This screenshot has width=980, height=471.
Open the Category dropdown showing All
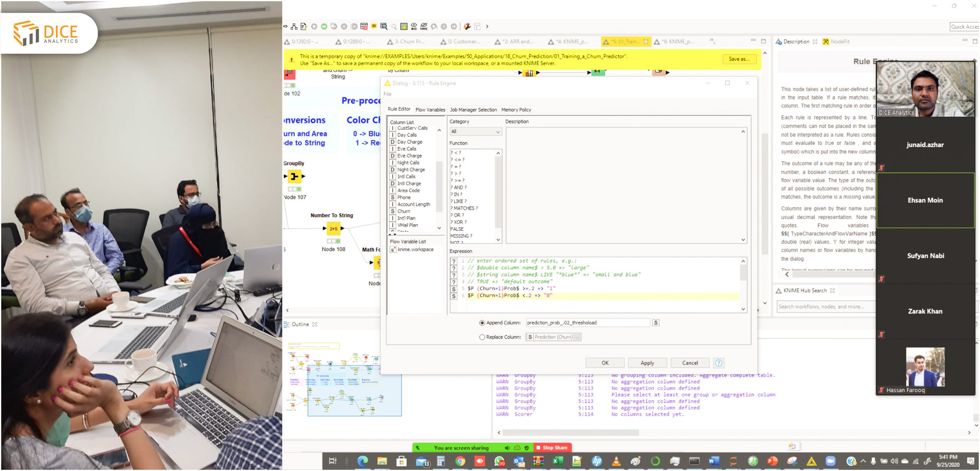point(475,132)
